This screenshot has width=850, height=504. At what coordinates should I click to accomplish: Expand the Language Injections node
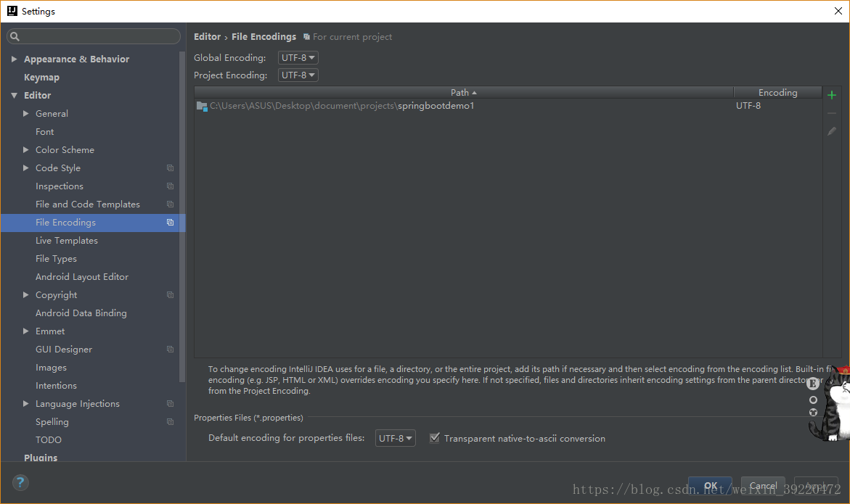click(x=26, y=404)
